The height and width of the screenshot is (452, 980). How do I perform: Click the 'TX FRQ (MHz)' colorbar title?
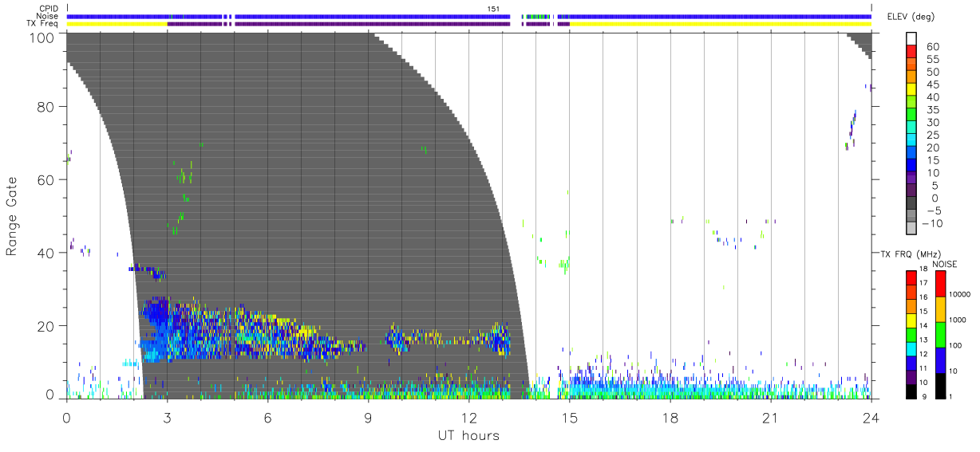[x=909, y=254]
